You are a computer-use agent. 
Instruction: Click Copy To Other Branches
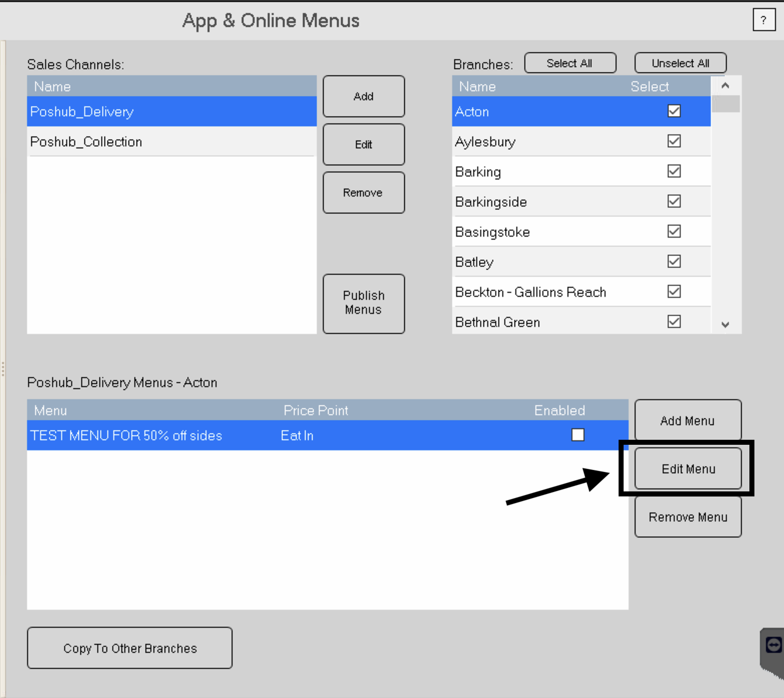129,648
